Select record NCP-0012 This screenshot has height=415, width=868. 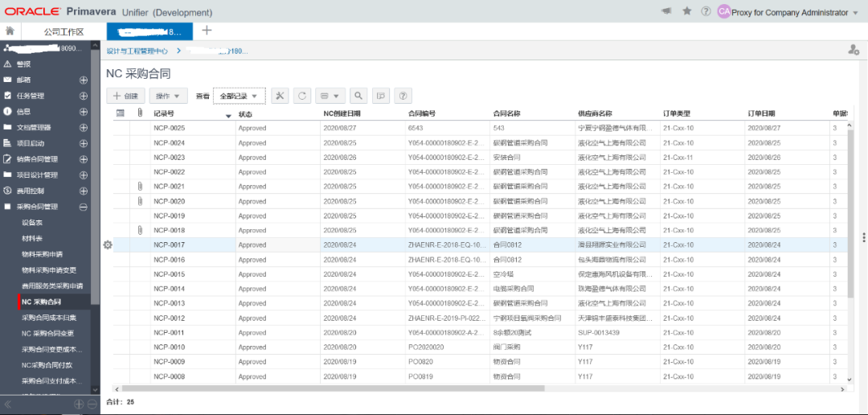point(169,318)
